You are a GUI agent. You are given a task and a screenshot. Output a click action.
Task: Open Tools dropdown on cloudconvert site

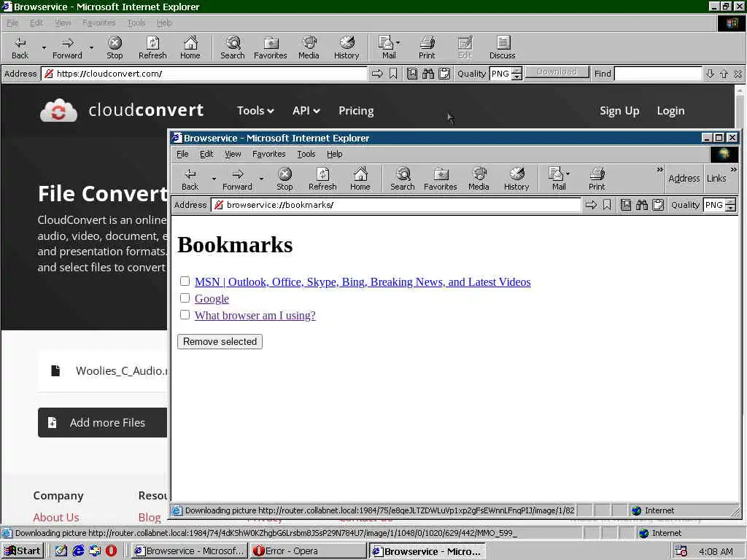point(255,111)
